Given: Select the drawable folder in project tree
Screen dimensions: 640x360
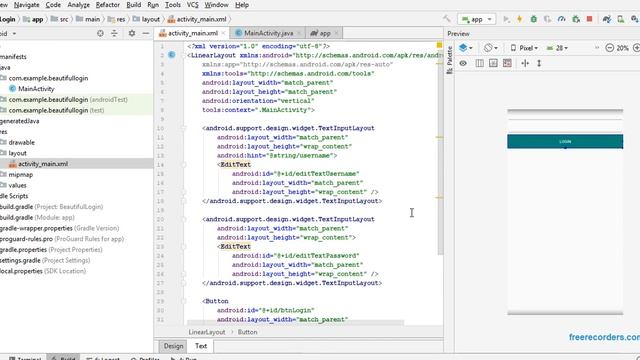Looking at the screenshot, I should coord(21,142).
